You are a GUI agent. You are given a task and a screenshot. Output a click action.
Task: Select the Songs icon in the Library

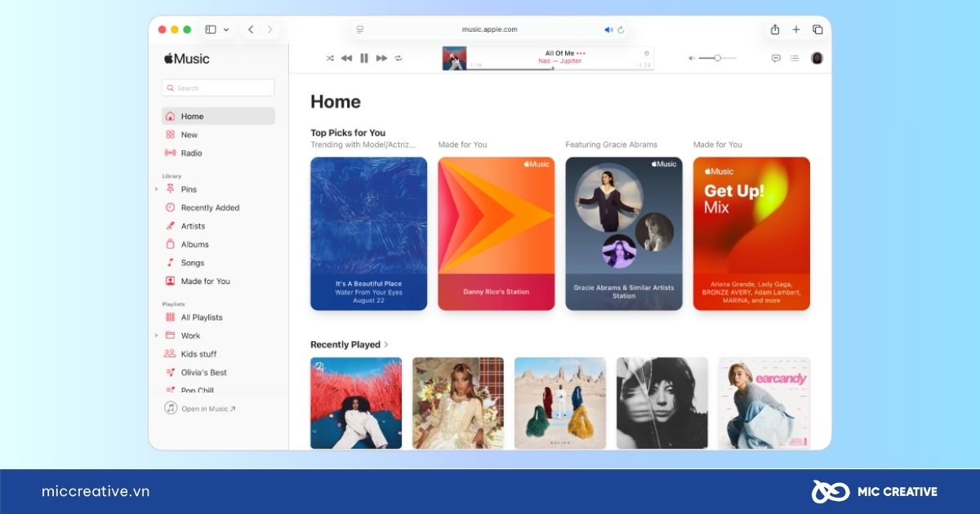[x=171, y=262]
